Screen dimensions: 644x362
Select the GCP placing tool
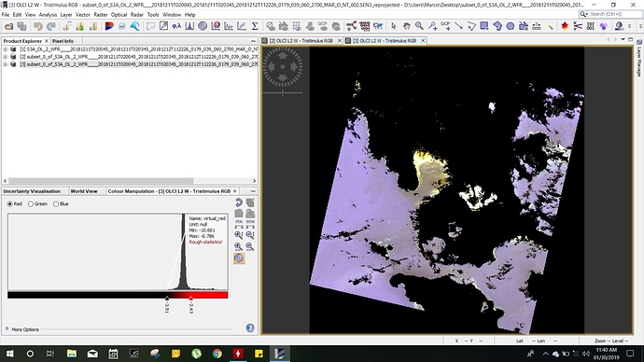tap(445, 26)
